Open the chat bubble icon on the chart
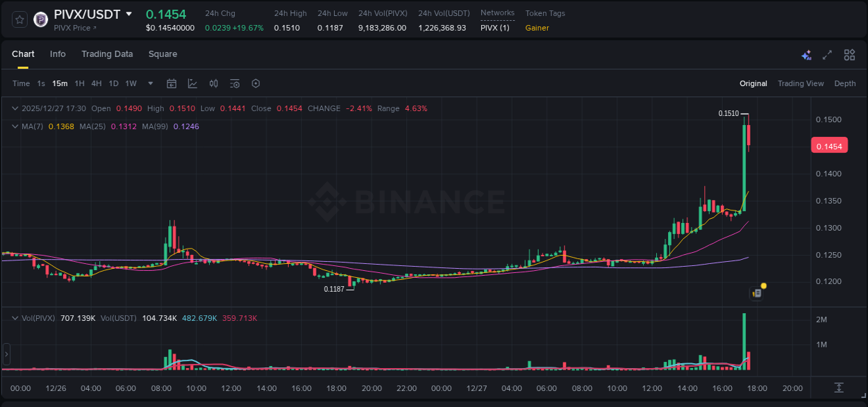 (x=756, y=293)
